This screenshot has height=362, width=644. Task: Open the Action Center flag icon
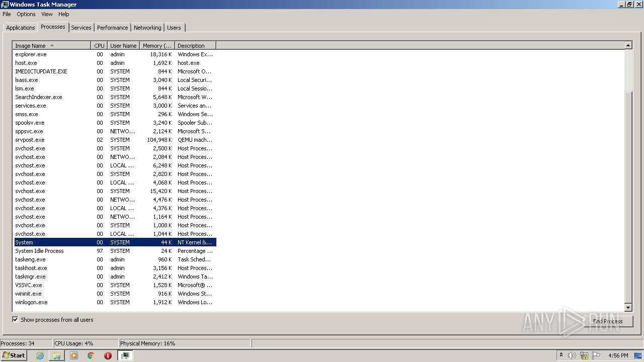click(x=597, y=355)
